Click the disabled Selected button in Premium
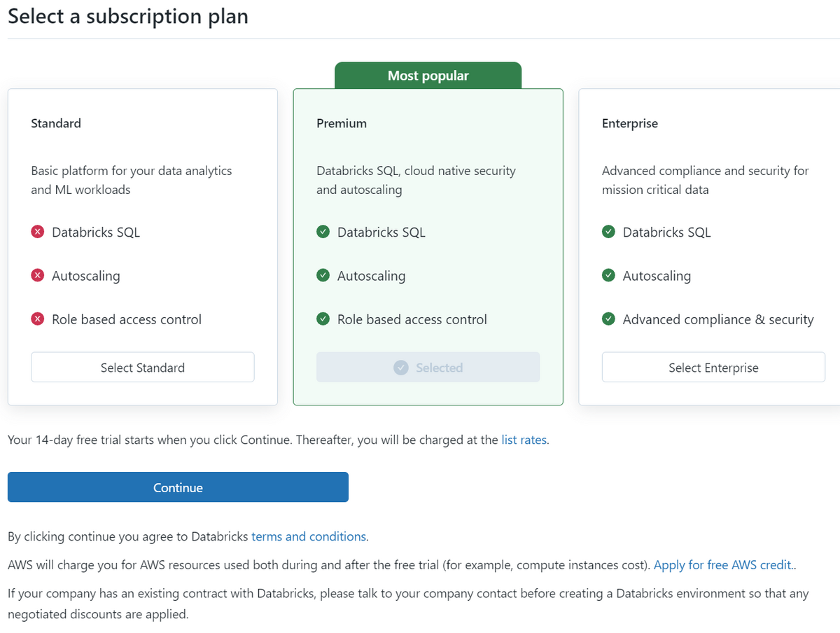840x633 pixels. [x=428, y=367]
